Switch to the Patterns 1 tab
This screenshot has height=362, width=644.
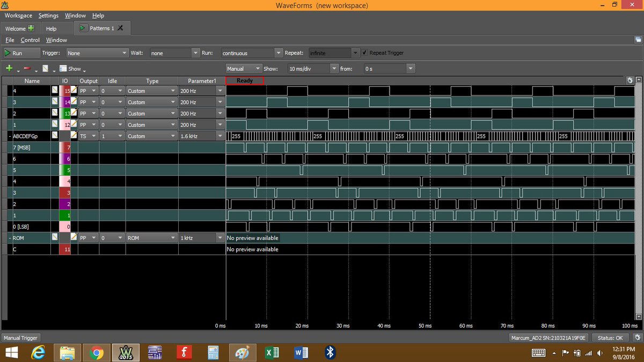pos(102,28)
